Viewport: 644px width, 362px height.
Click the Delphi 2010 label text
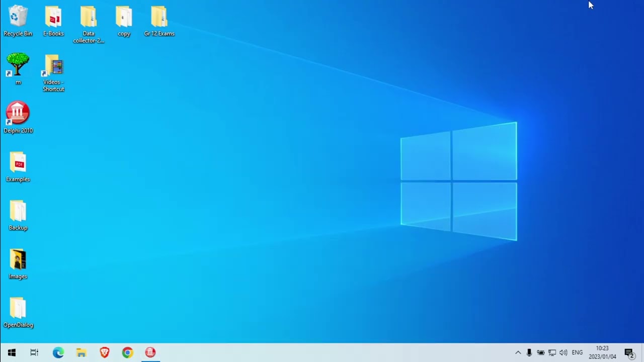[18, 131]
